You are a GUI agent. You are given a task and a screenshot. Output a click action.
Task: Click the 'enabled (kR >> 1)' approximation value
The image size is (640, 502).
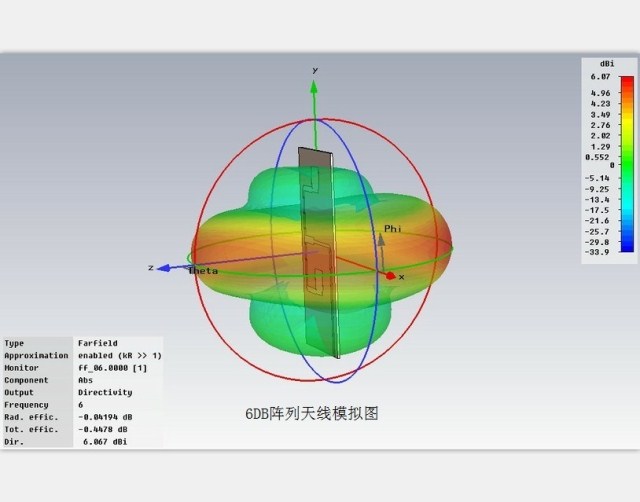tap(120, 355)
